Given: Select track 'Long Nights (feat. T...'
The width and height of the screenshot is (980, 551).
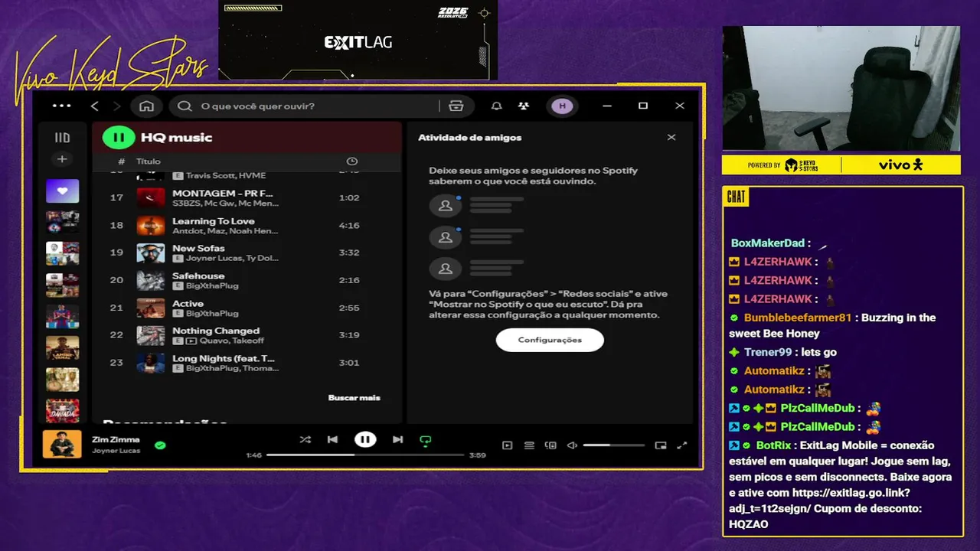Looking at the screenshot, I should coord(247,363).
